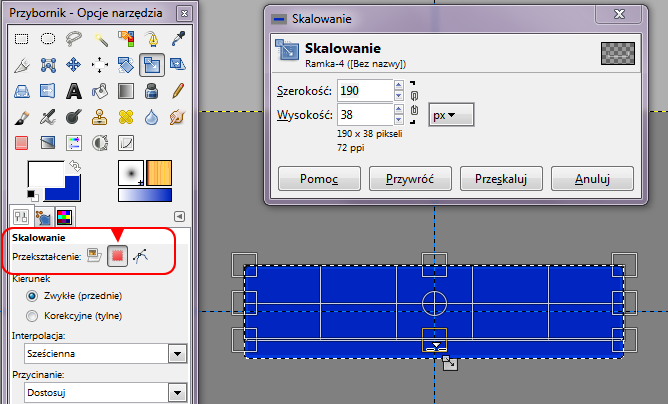The height and width of the screenshot is (404, 668).
Task: Select the Heal tool
Action: tap(126, 117)
